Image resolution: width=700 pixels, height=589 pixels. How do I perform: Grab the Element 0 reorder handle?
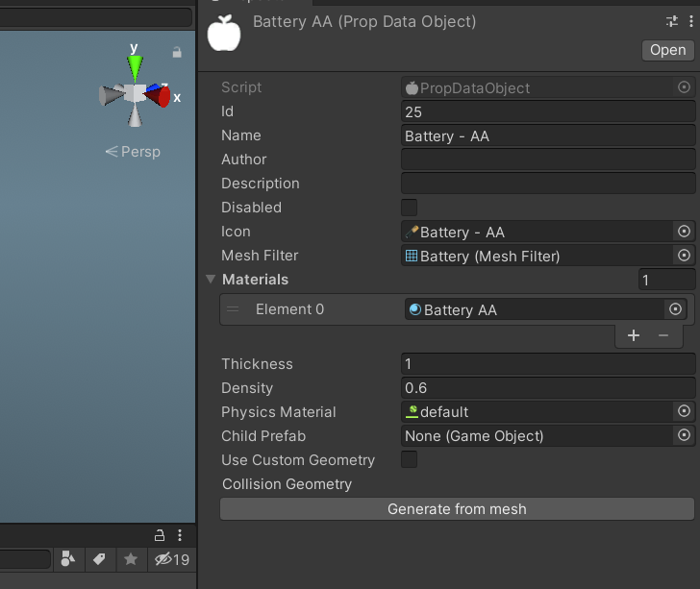click(233, 309)
